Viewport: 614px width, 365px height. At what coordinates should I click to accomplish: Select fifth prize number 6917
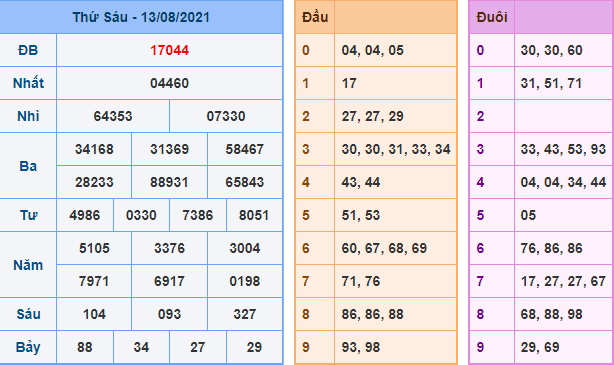pos(170,281)
